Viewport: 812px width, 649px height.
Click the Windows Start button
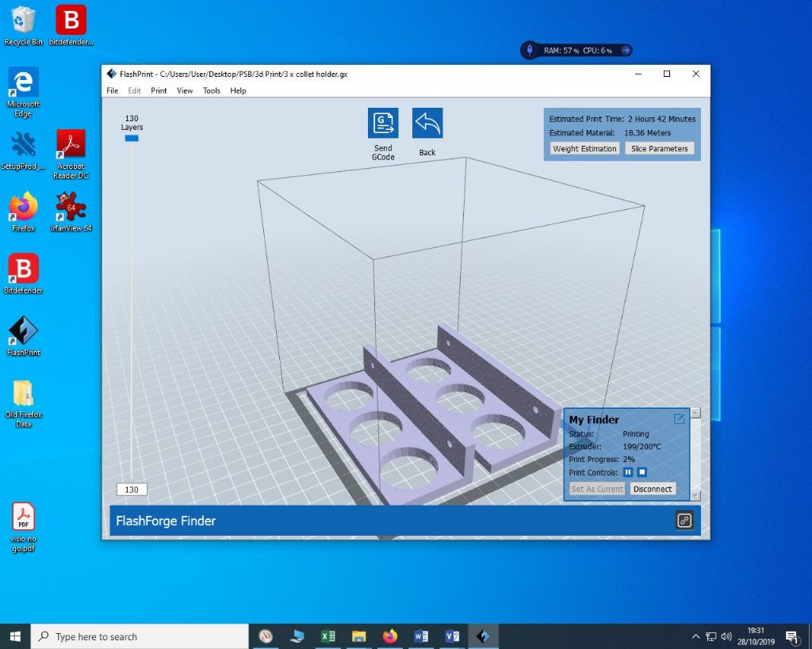[15, 636]
